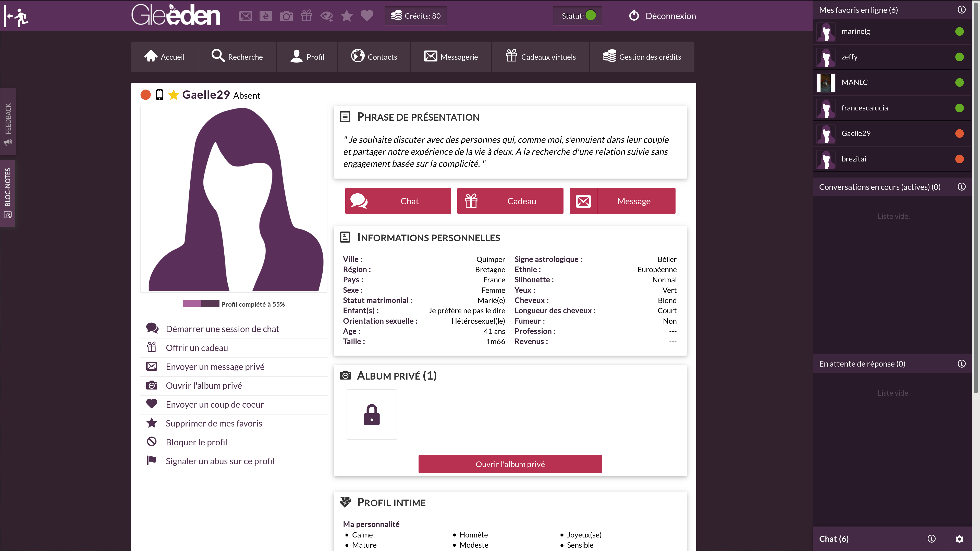
Task: Click the star favorites icon in header
Action: coord(347,16)
